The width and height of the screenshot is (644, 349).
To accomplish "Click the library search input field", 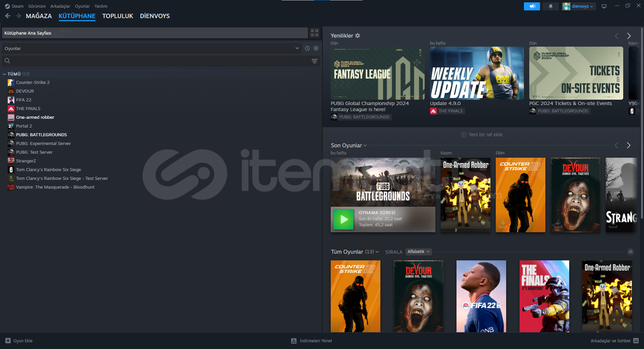I will [x=160, y=61].
